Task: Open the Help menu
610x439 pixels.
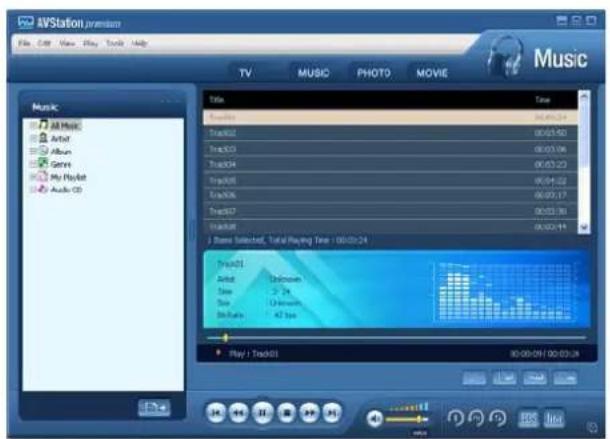Action: (x=139, y=43)
